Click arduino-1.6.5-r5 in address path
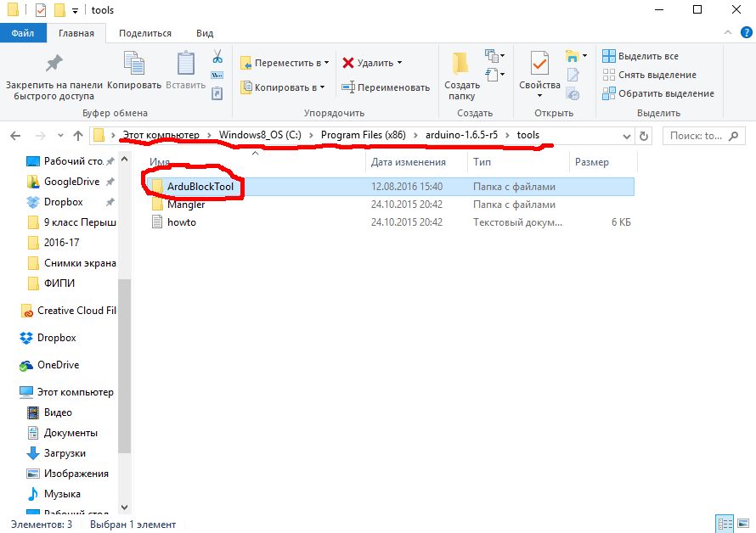This screenshot has width=756, height=533. tap(461, 135)
